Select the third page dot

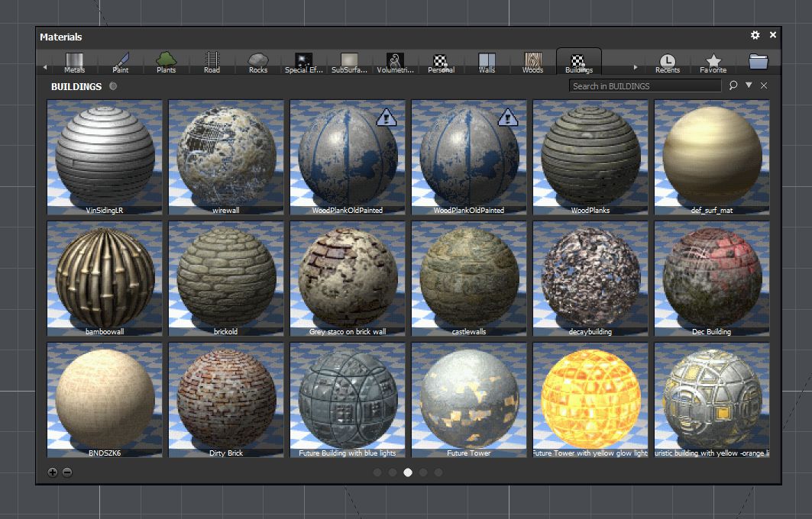coord(408,472)
